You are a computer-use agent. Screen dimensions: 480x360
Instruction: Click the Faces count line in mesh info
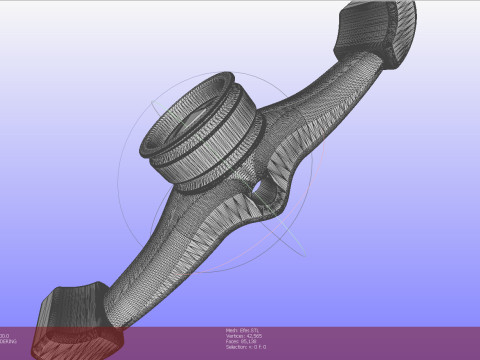(241, 341)
